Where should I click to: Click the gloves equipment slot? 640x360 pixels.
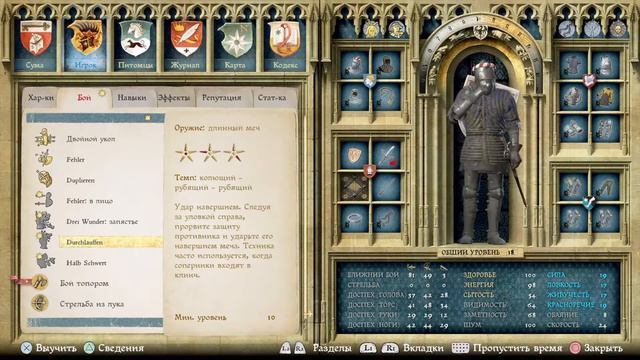573,128
